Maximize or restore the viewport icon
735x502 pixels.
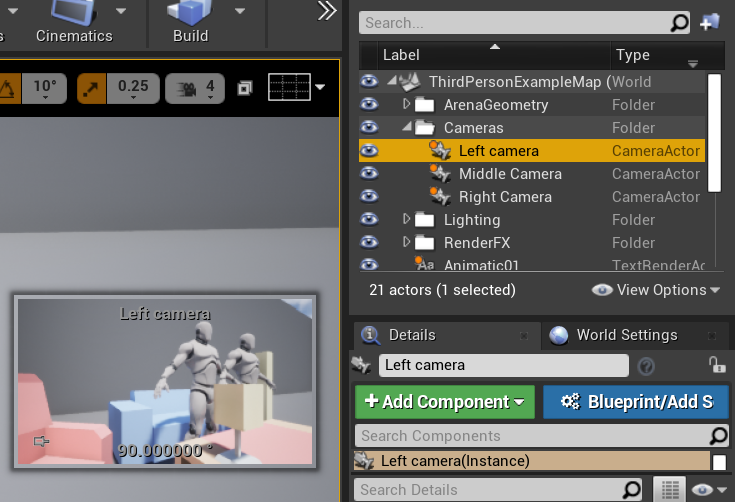click(246, 88)
